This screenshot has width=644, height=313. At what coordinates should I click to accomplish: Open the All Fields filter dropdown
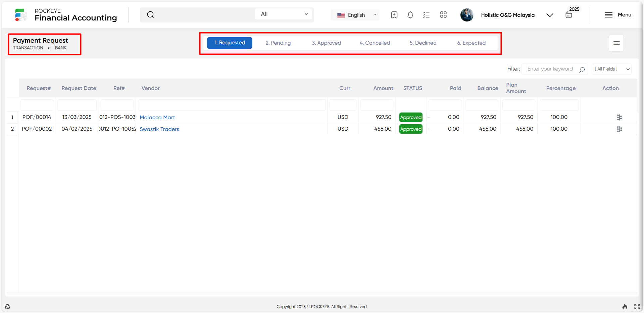coord(611,69)
